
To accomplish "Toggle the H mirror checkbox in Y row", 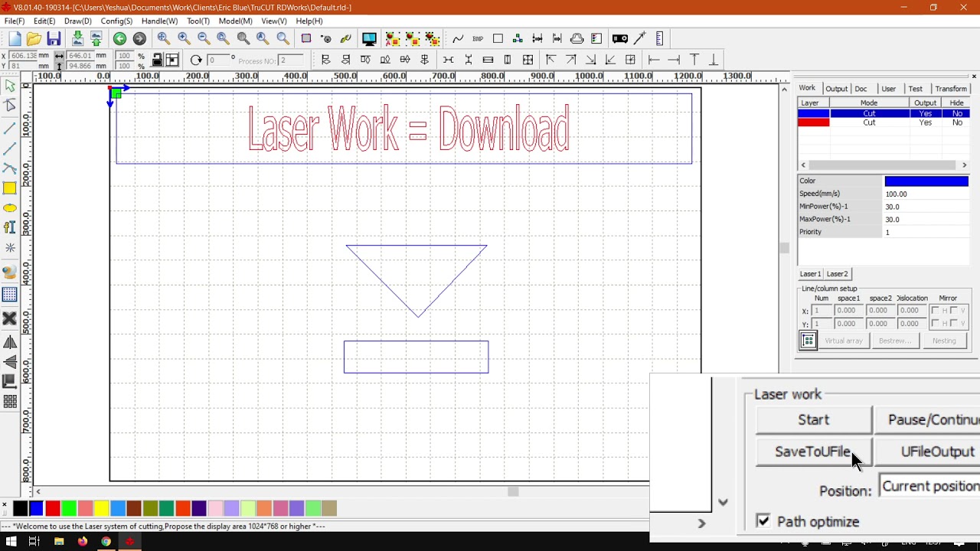I will click(x=935, y=324).
